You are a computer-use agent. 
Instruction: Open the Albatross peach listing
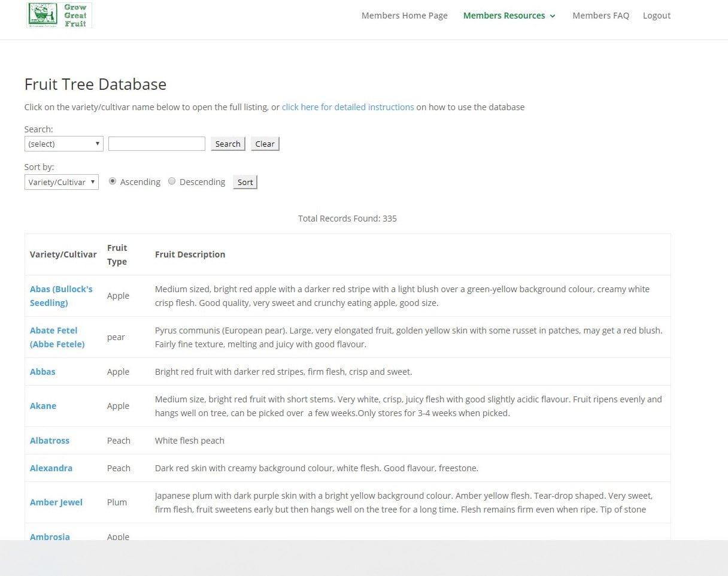coord(50,441)
